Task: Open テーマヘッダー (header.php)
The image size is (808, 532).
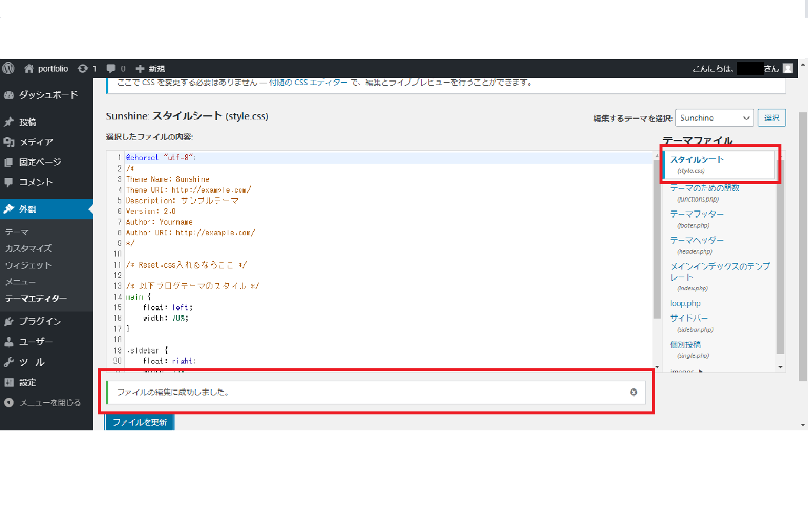Action: click(697, 245)
